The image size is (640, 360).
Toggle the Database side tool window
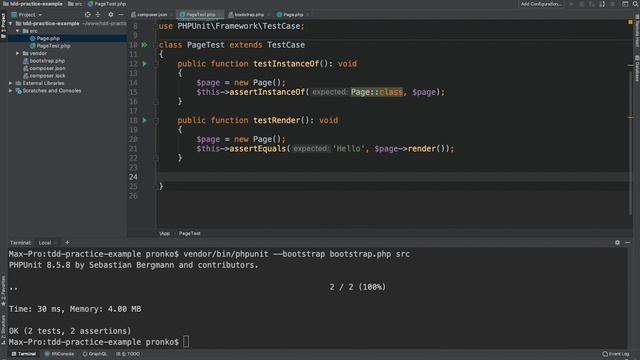[636, 68]
